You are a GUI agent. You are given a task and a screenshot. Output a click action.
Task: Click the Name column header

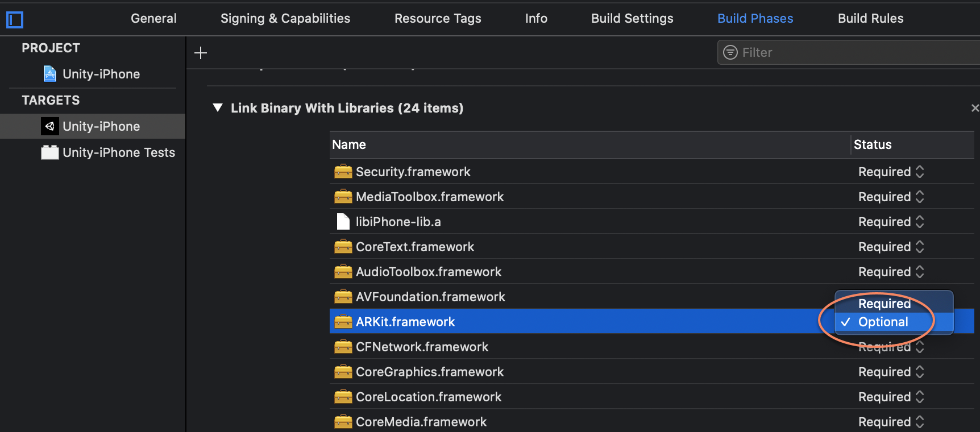click(590, 144)
